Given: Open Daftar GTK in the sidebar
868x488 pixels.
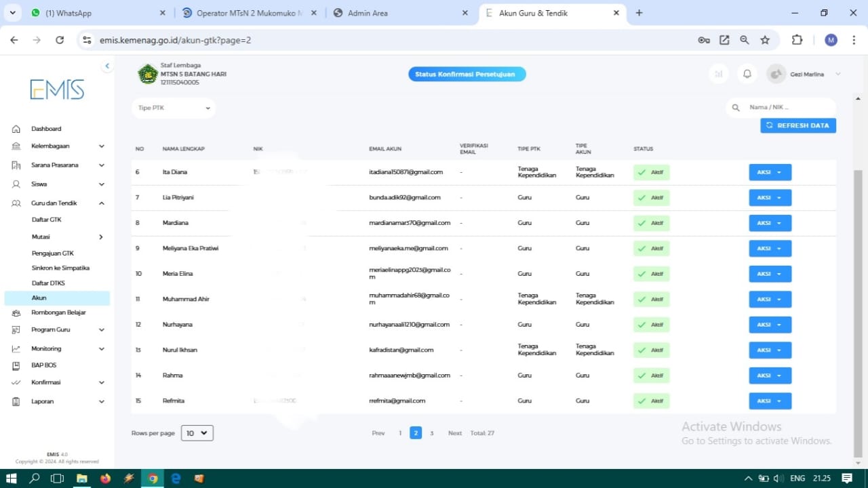Looking at the screenshot, I should coord(47,220).
